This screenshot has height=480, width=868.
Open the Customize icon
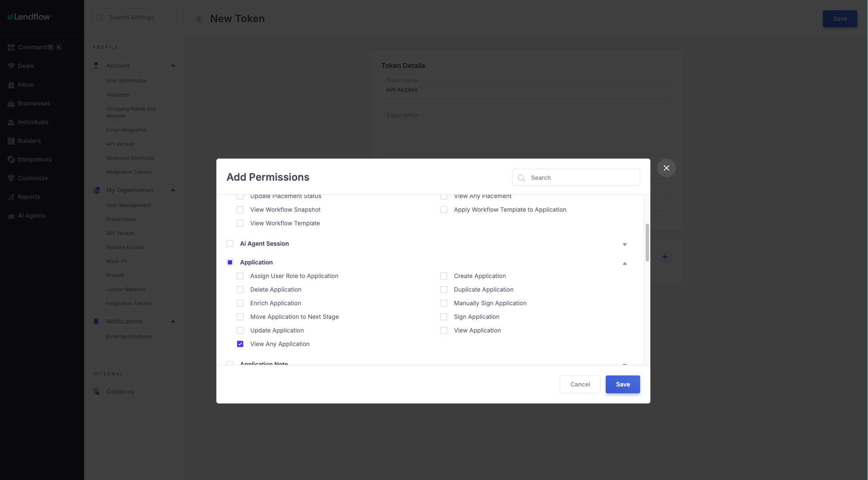point(11,178)
